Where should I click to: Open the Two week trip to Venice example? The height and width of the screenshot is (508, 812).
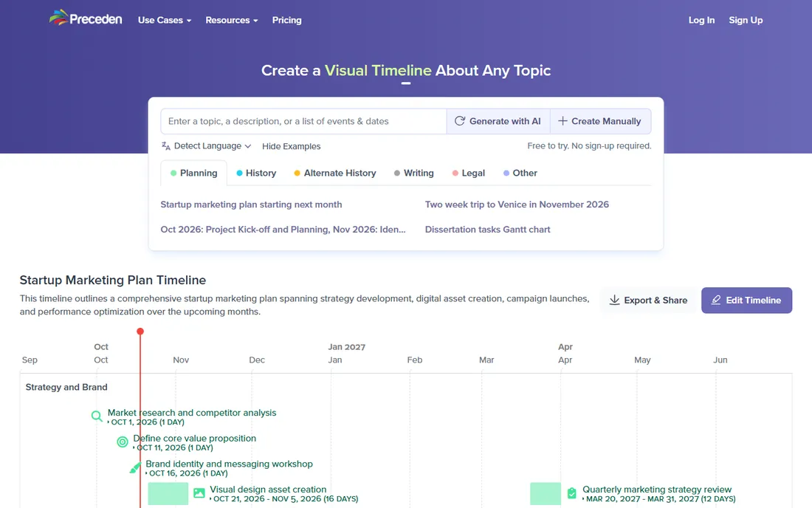pyautogui.click(x=517, y=205)
